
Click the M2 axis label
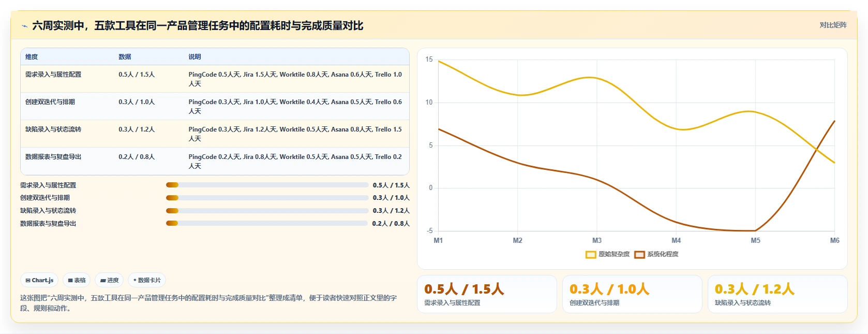pyautogui.click(x=518, y=241)
